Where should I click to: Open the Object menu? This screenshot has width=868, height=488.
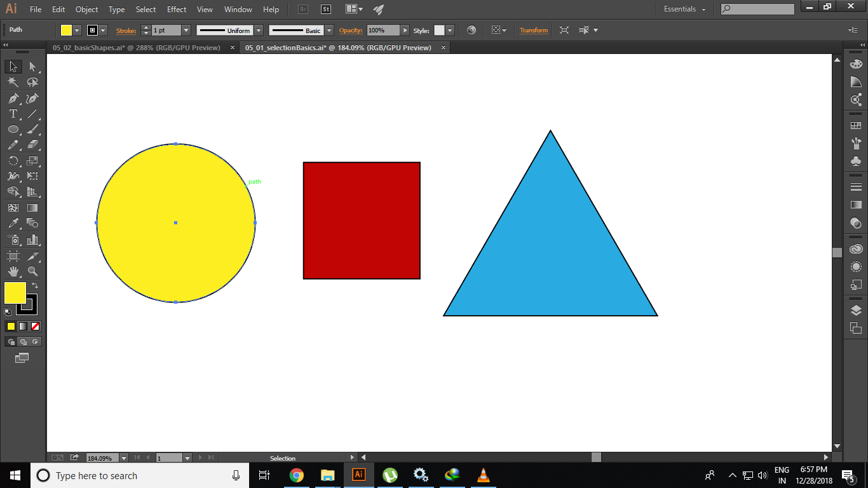click(86, 10)
